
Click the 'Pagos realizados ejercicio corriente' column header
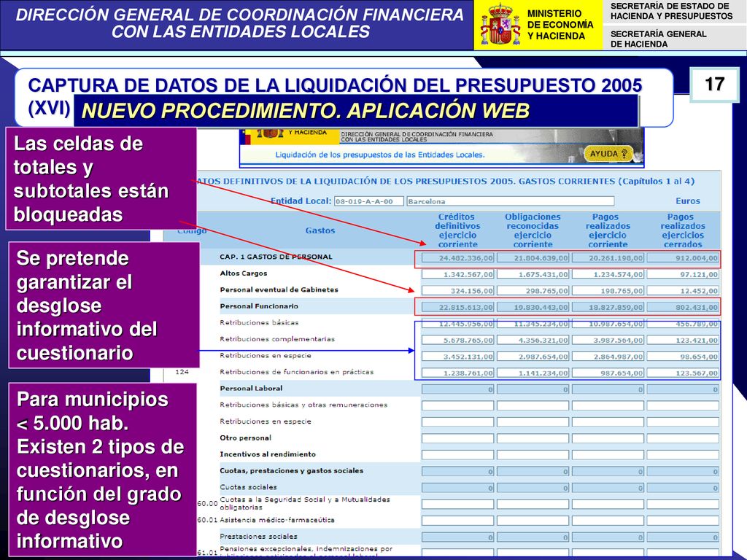click(x=608, y=230)
